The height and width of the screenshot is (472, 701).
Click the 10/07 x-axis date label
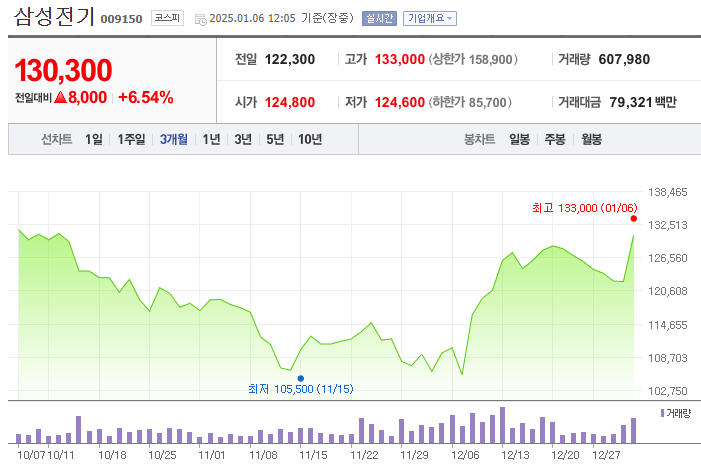coord(31,455)
